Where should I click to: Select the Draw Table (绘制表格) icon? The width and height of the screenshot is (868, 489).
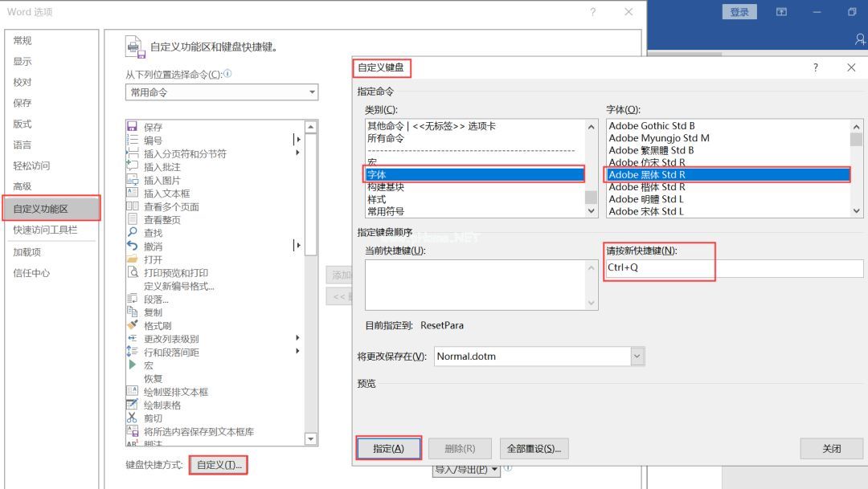point(133,405)
